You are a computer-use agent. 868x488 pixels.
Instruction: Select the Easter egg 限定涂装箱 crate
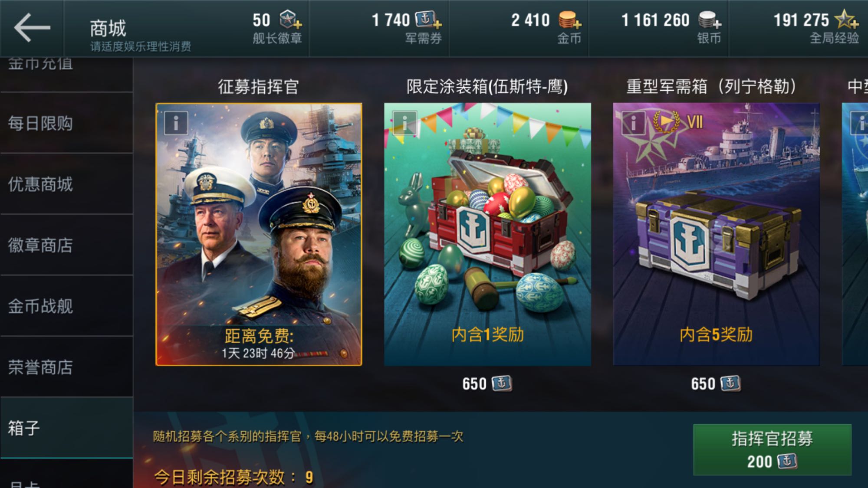487,234
